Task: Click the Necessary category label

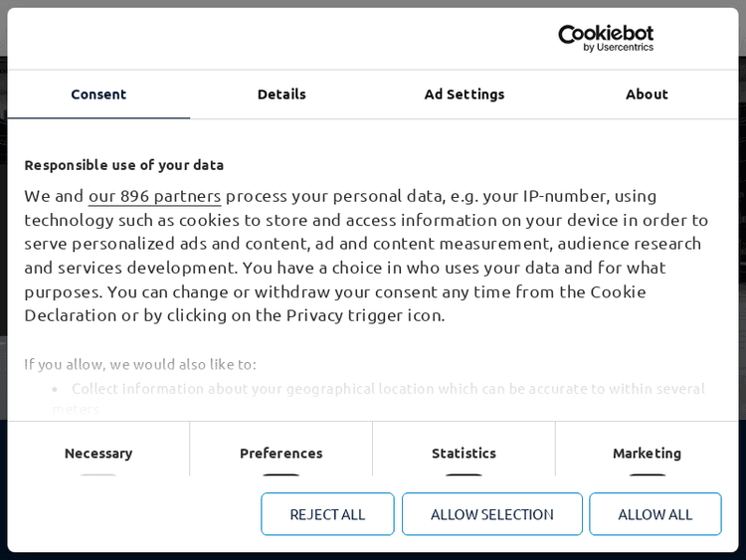Action: click(98, 453)
